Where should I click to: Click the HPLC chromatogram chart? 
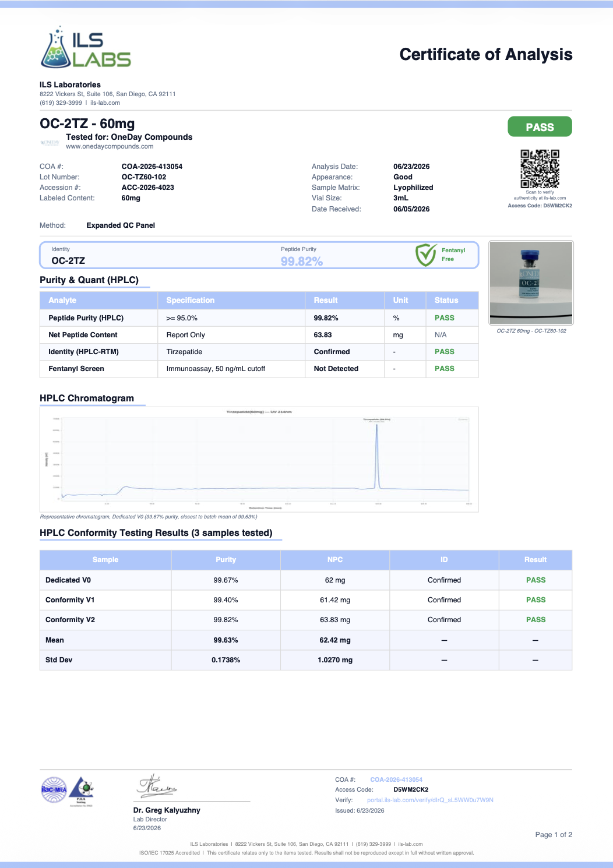point(259,459)
